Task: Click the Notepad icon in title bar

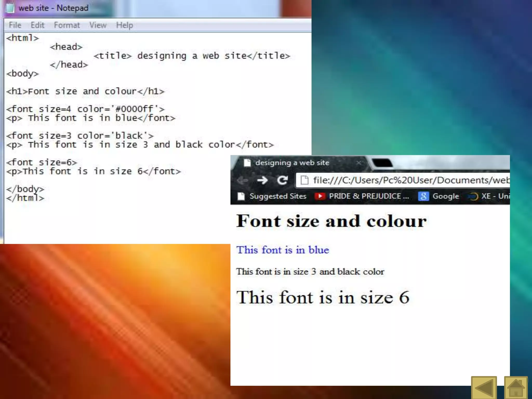Action: tap(10, 8)
